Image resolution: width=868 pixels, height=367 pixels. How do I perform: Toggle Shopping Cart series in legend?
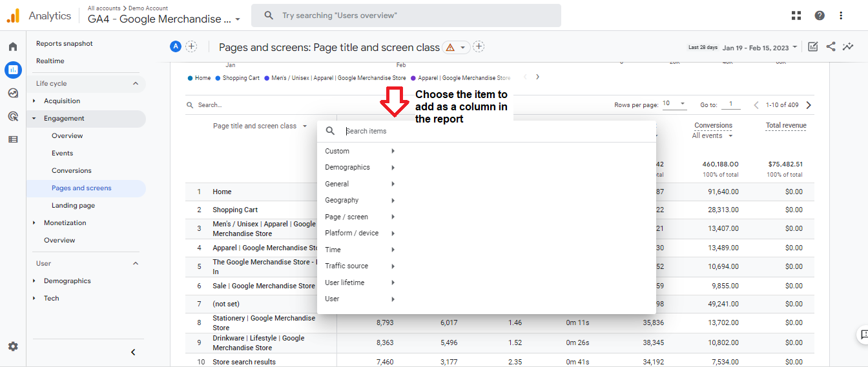point(237,78)
